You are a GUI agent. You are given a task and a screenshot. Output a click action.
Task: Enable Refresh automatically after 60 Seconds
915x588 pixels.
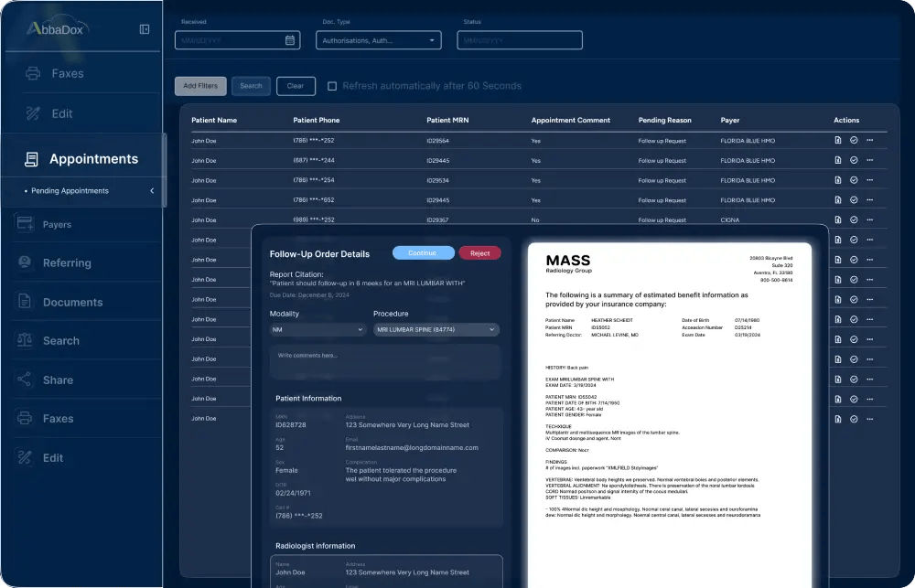[333, 85]
